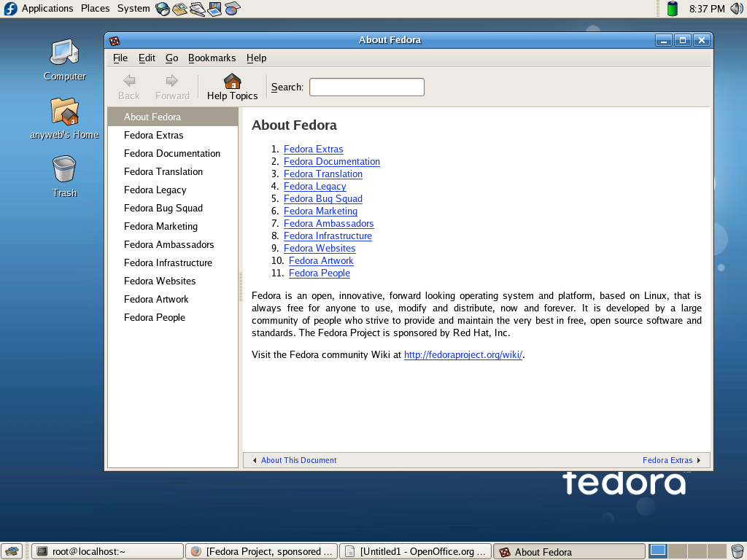Follow the Fedora Websites content link
The height and width of the screenshot is (560, 747).
[320, 248]
